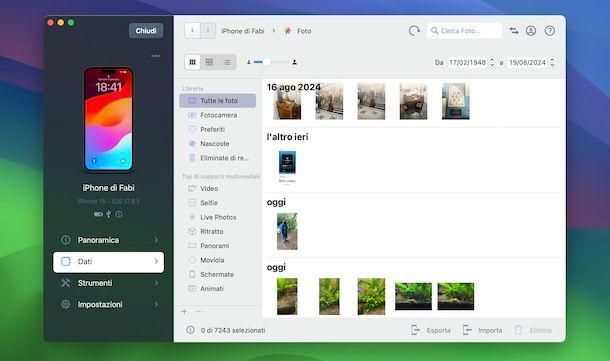Select the Video media type
This screenshot has width=610, height=361.
coord(217,189)
